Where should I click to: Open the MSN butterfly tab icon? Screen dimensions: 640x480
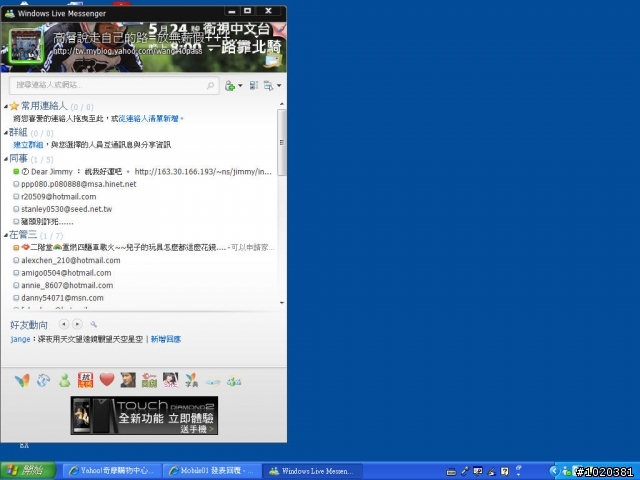point(22,380)
